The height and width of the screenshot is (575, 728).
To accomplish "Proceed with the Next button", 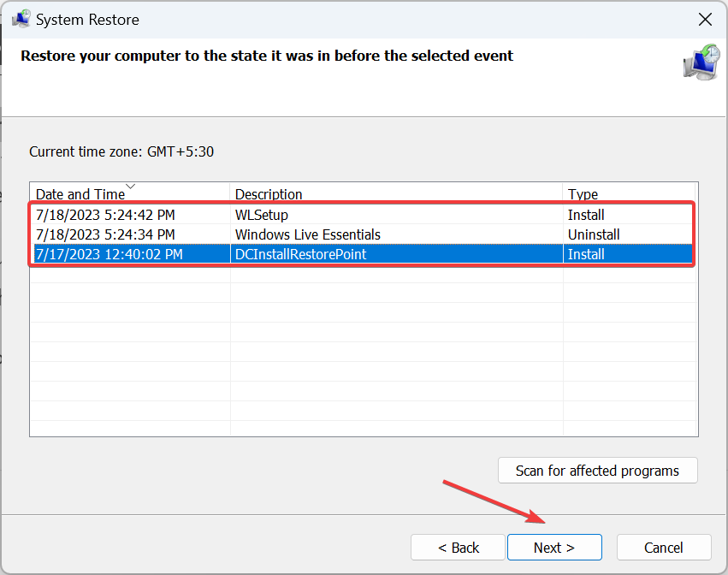I will 554,548.
